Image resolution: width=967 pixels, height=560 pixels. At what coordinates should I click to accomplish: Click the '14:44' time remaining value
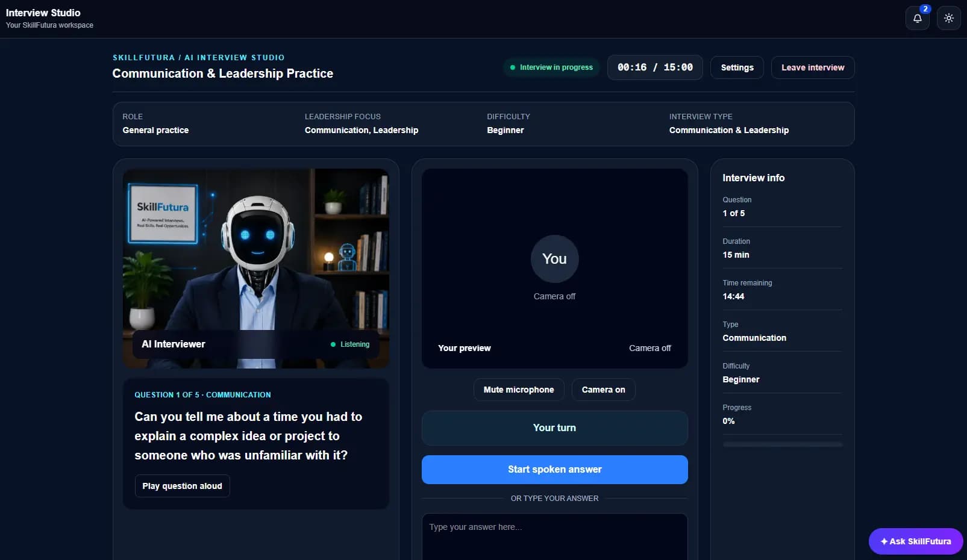(x=733, y=296)
